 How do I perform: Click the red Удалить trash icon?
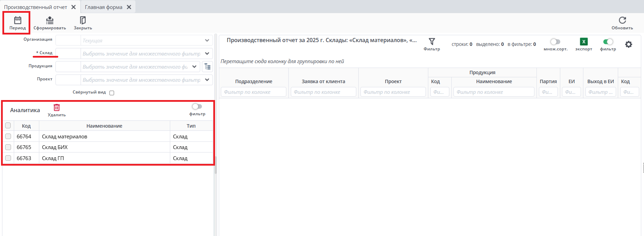57,108
